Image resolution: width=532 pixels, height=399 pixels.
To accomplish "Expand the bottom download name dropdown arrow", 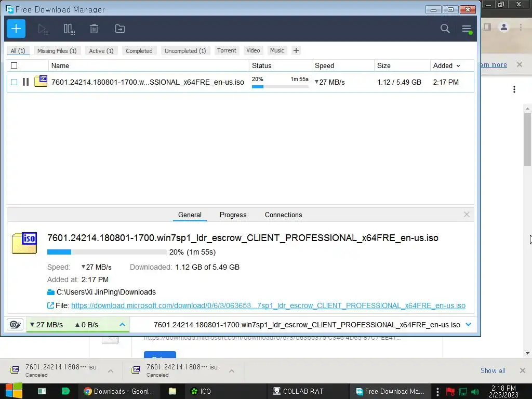I will (469, 325).
